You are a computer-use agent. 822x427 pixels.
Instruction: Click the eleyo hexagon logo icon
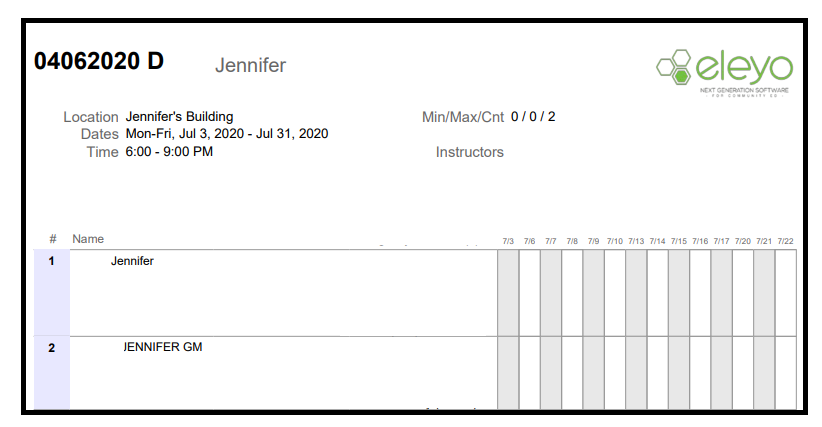[673, 67]
